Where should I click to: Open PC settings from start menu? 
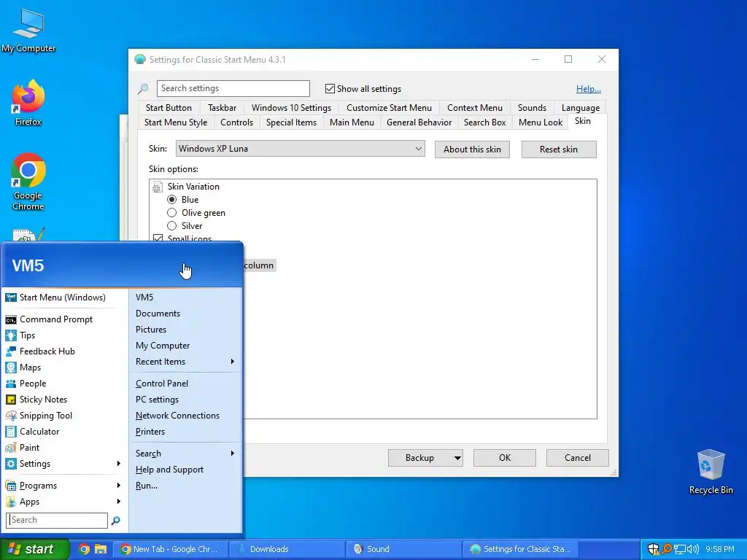(157, 400)
